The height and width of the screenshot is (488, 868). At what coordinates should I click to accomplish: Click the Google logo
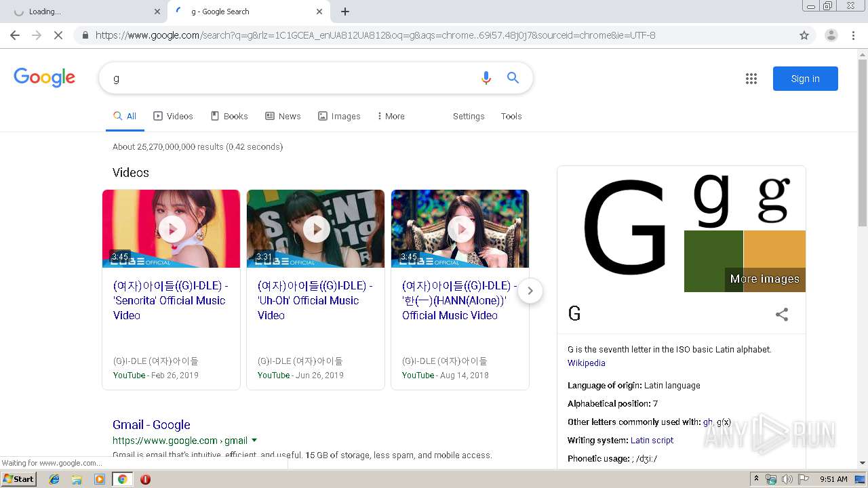click(x=45, y=78)
